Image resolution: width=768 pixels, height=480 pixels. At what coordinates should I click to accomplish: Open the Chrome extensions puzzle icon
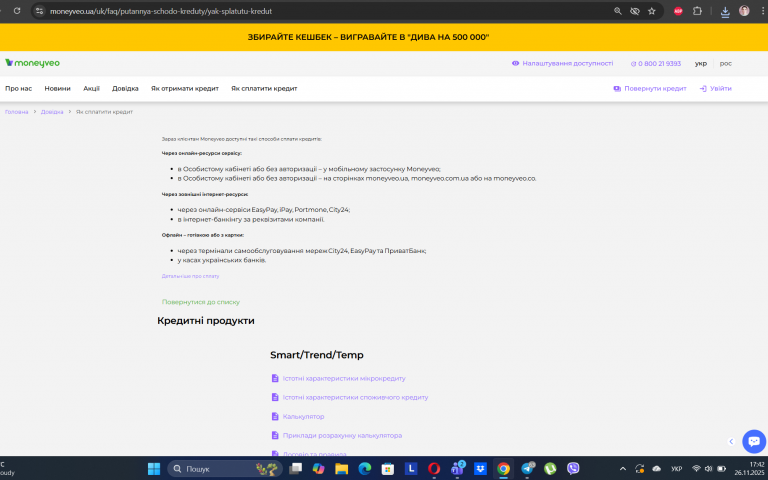(697, 11)
